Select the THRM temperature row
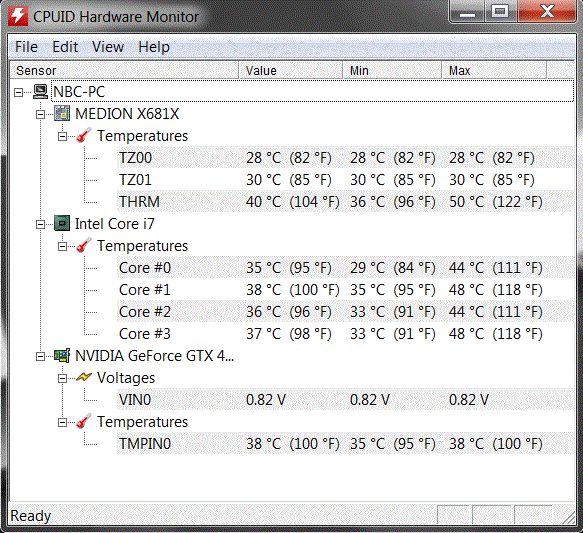The image size is (583, 533). tap(345, 201)
